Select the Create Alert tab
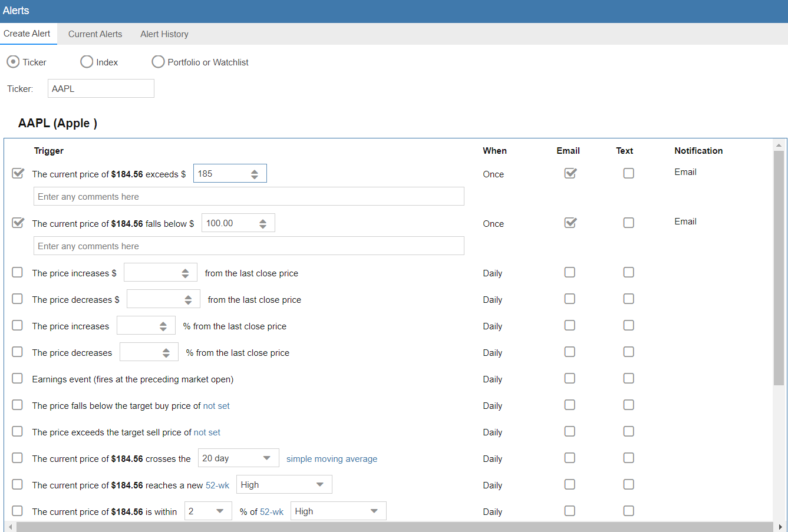This screenshot has height=532, width=788. pyautogui.click(x=27, y=34)
